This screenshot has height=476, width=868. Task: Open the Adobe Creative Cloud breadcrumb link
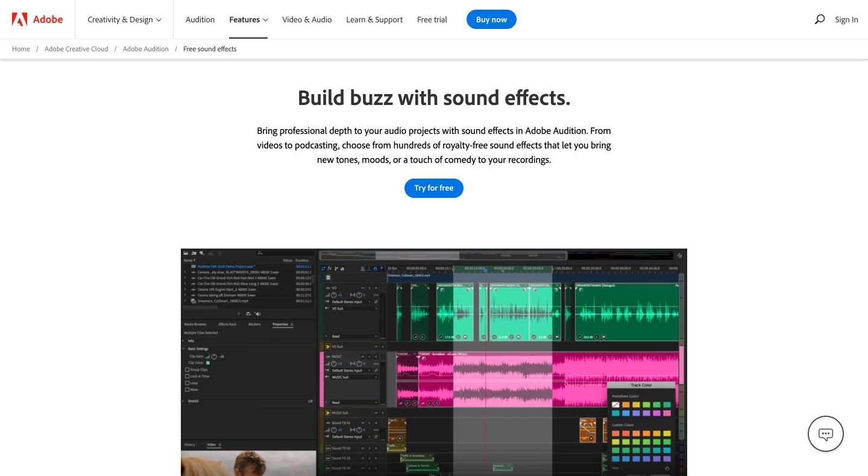pyautogui.click(x=76, y=49)
